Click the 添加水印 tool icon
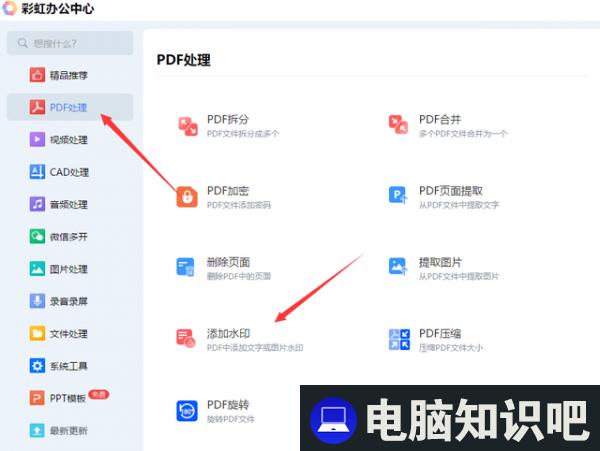The width and height of the screenshot is (600, 451). [186, 338]
